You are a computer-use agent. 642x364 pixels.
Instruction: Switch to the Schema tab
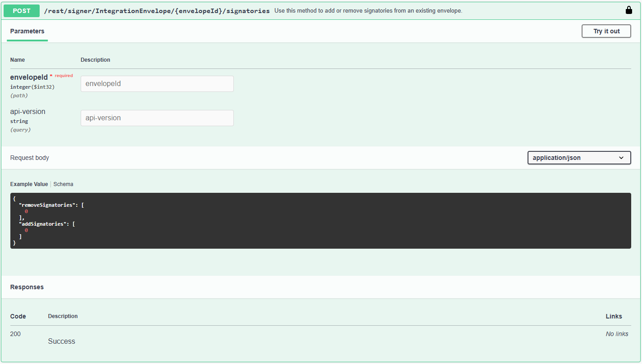[x=63, y=184]
